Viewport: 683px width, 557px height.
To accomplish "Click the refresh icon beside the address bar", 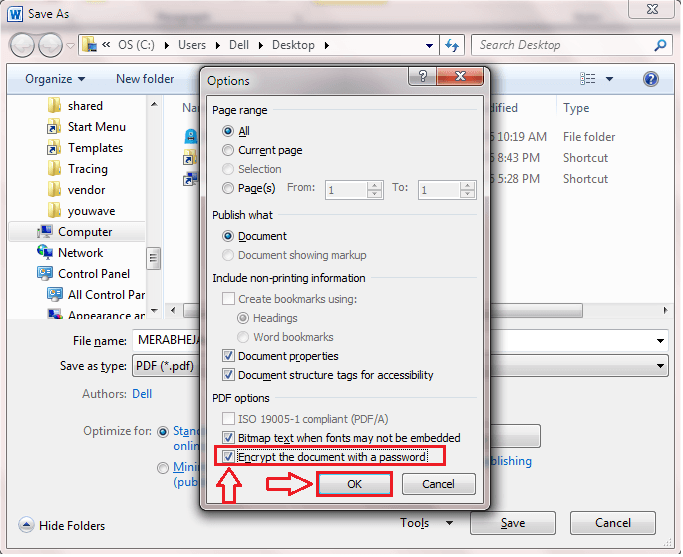I will coord(452,45).
